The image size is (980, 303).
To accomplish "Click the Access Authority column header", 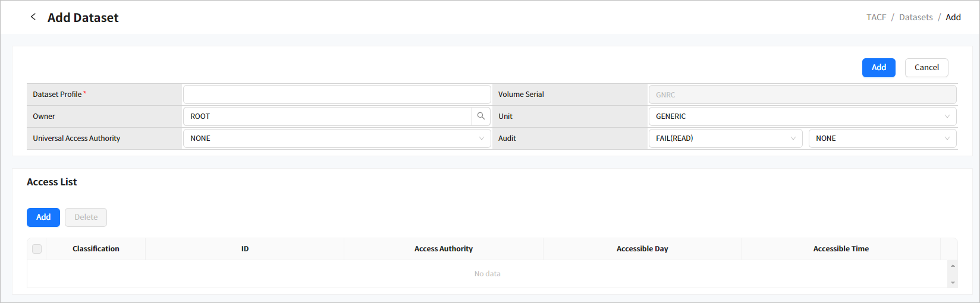I will click(x=443, y=249).
